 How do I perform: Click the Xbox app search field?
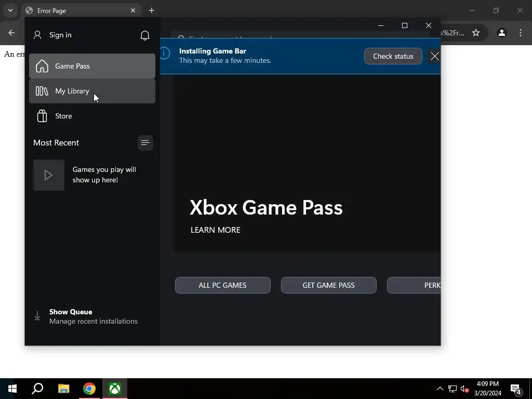click(300, 36)
